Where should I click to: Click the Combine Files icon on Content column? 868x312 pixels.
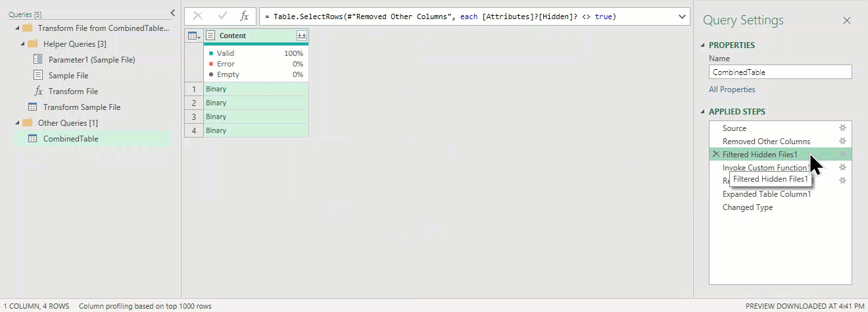tap(301, 36)
